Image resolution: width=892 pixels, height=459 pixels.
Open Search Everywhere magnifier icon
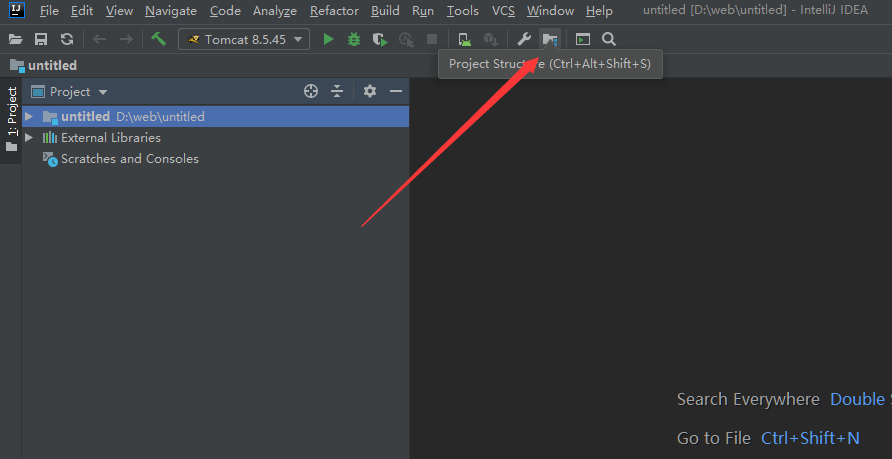point(609,39)
